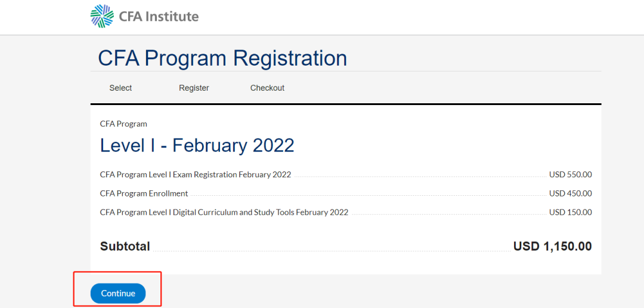Go to the Select step tab
644x308 pixels.
(x=120, y=88)
